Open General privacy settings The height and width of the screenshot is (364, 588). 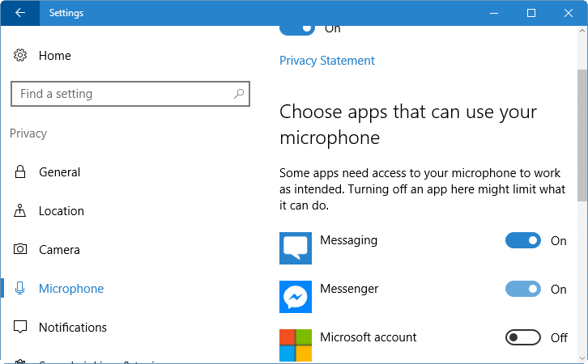(60, 172)
